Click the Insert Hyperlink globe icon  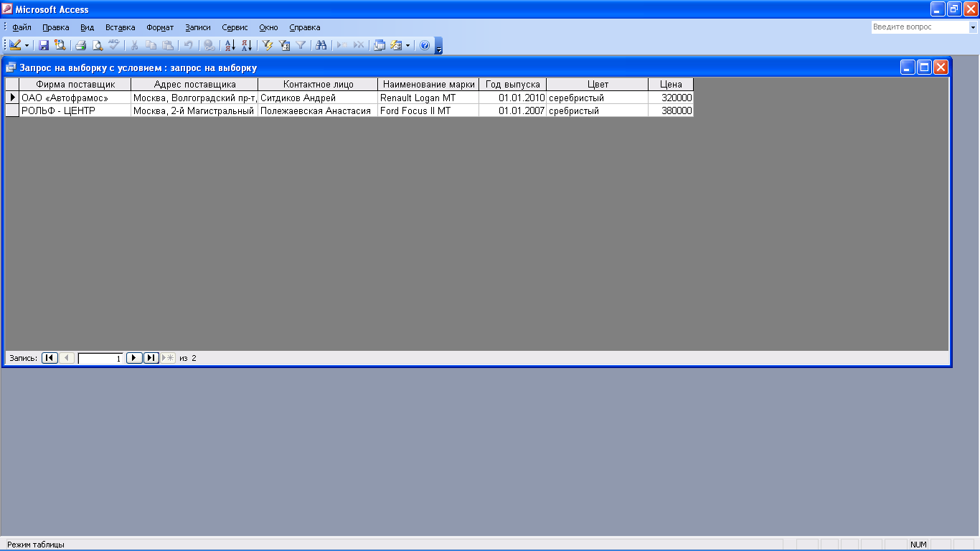pos(209,45)
